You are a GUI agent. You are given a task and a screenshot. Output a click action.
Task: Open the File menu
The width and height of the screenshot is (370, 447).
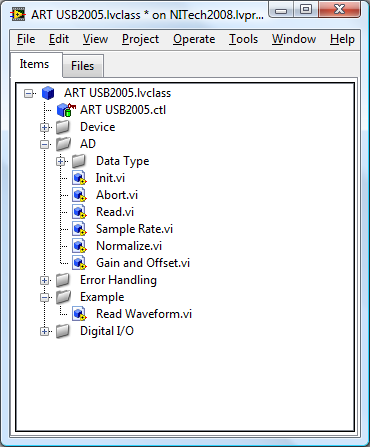click(26, 39)
